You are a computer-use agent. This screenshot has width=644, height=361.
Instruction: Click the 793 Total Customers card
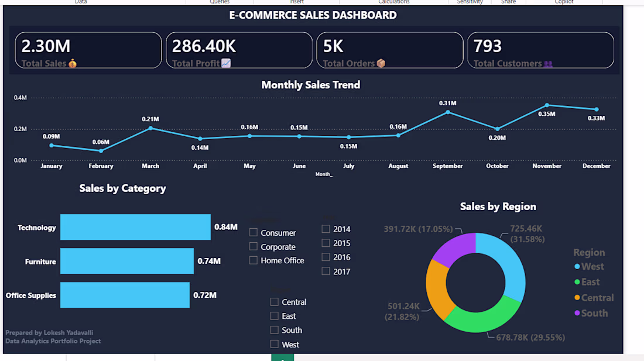click(540, 50)
